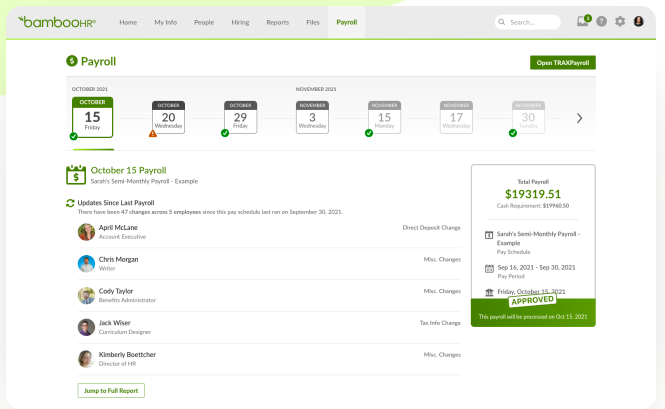Select the October 15 Friday pay date
This screenshot has height=409, width=665.
[x=92, y=118]
